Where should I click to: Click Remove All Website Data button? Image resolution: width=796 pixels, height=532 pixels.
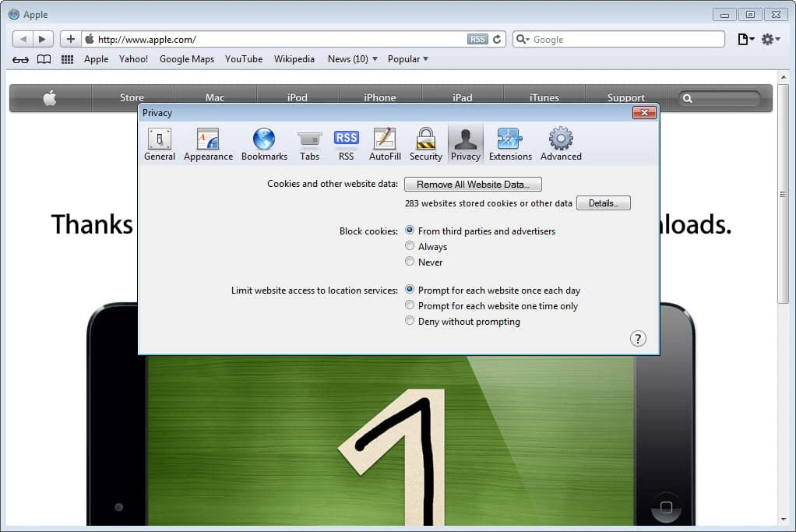point(473,185)
